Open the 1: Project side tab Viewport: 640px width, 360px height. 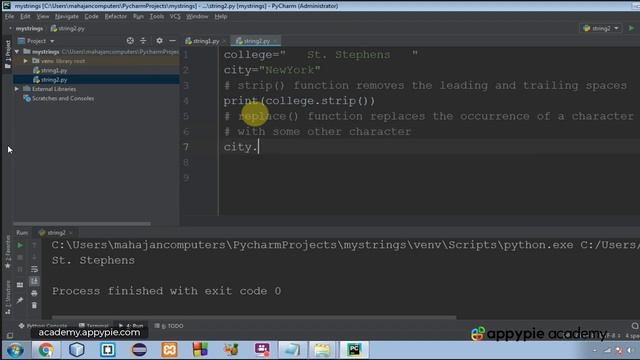point(7,54)
